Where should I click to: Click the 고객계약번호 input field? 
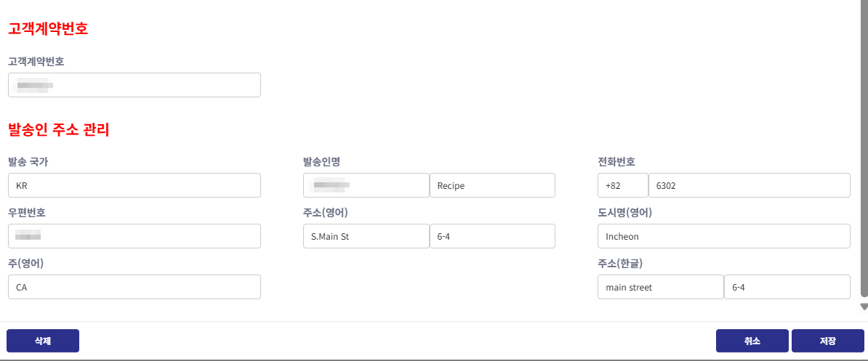(134, 85)
